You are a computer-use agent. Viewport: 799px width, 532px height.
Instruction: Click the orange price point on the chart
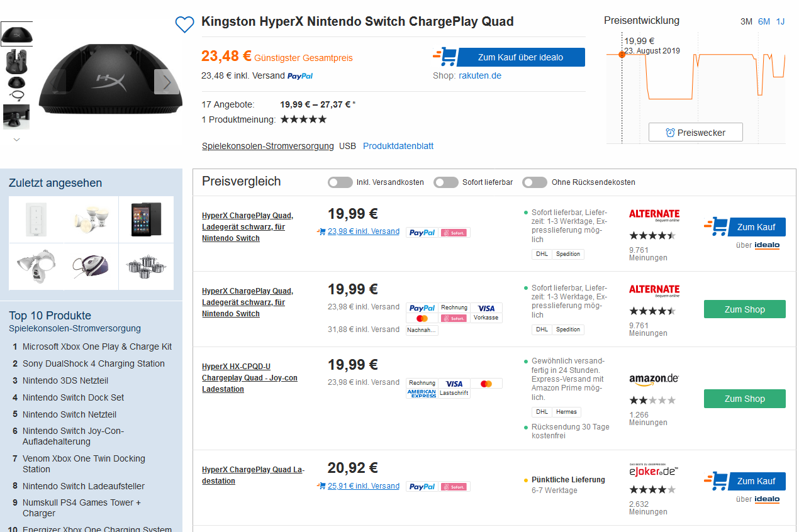[622, 55]
